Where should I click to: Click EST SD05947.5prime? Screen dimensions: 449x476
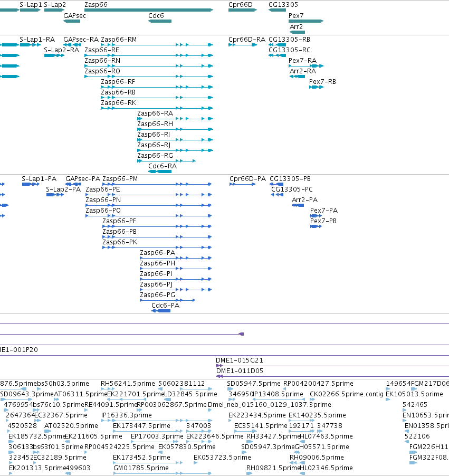coord(254,384)
